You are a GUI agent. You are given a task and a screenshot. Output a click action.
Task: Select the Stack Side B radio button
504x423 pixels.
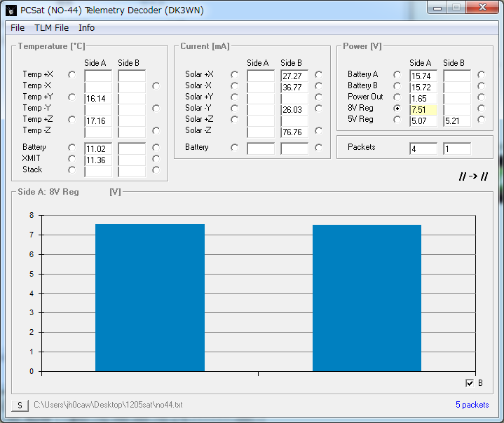(156, 170)
